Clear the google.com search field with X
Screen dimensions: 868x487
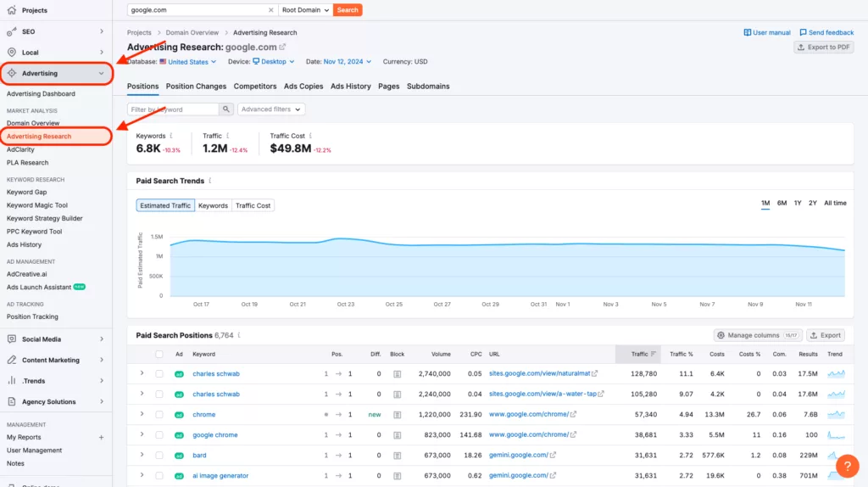[270, 10]
